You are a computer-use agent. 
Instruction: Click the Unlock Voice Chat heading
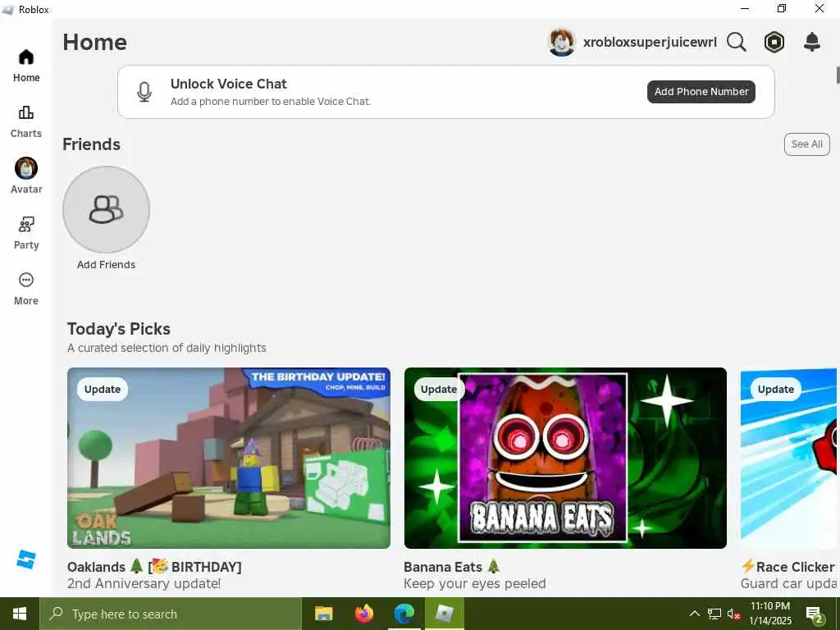(229, 84)
